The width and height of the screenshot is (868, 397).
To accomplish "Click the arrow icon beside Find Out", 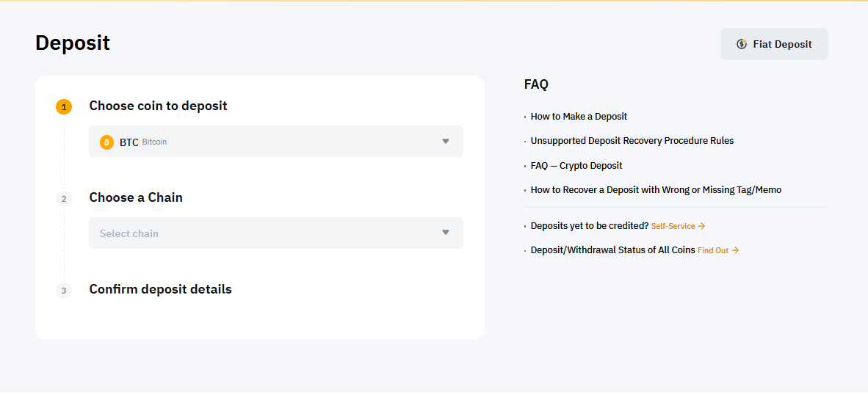I will [x=735, y=250].
